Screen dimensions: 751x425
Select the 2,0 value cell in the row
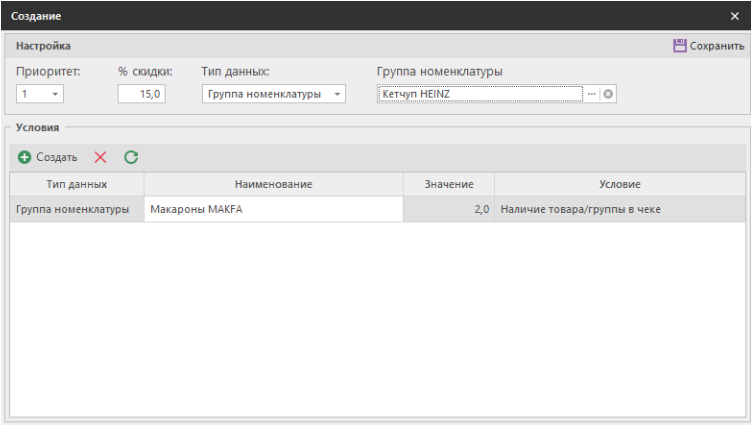pos(448,209)
